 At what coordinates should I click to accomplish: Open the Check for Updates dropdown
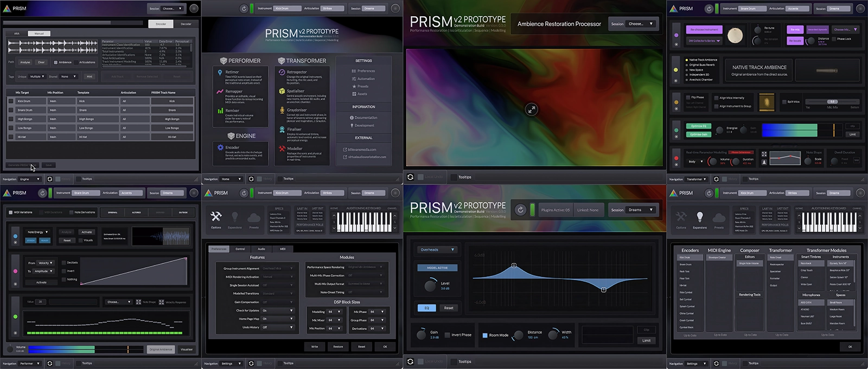[x=278, y=310]
